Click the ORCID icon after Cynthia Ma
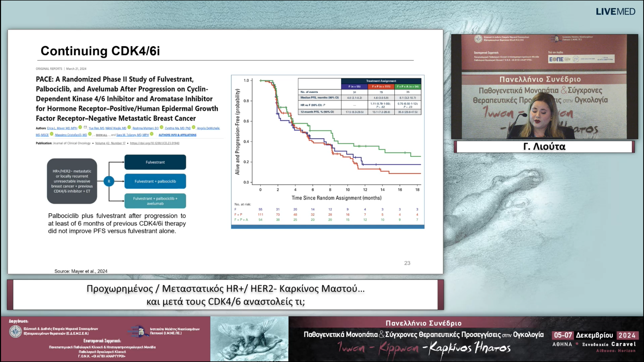644x362 pixels. click(194, 127)
